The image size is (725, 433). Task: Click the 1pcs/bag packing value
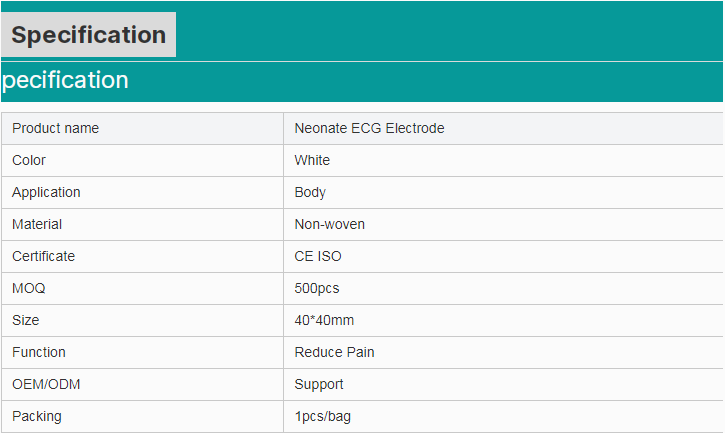click(322, 416)
